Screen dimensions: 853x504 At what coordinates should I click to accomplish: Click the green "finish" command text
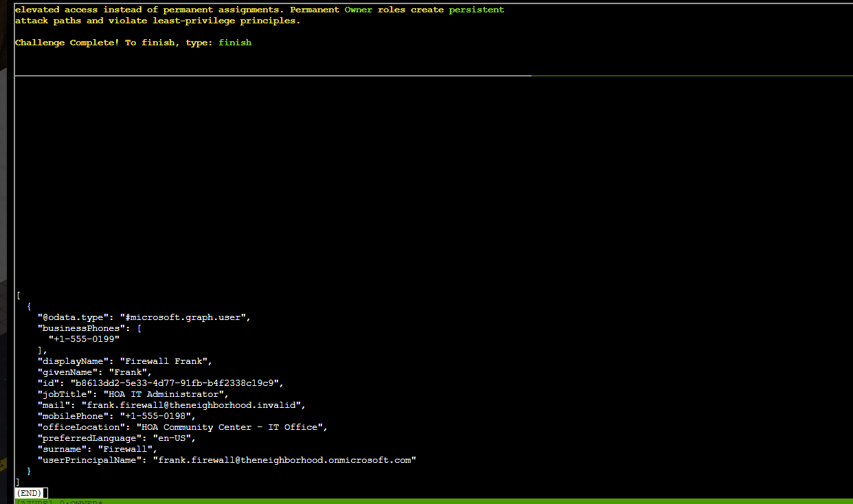pyautogui.click(x=235, y=43)
